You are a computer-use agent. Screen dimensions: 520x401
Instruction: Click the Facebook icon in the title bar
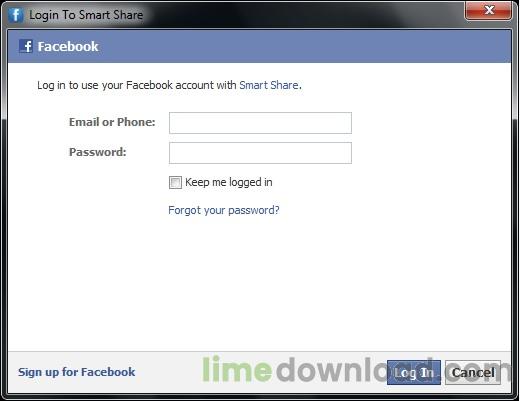point(15,14)
